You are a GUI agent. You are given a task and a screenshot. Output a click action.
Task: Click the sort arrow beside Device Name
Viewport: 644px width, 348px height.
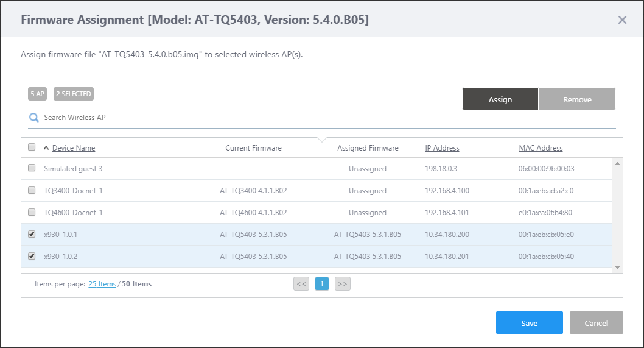click(46, 148)
